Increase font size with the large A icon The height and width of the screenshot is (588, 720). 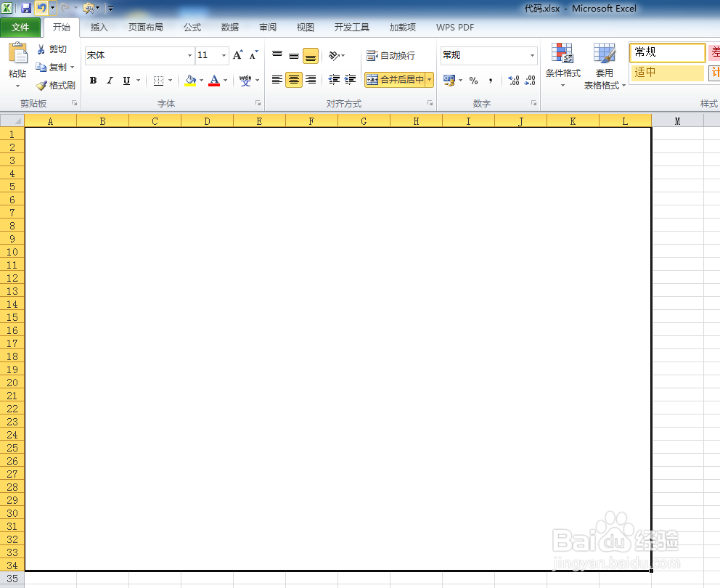click(238, 55)
